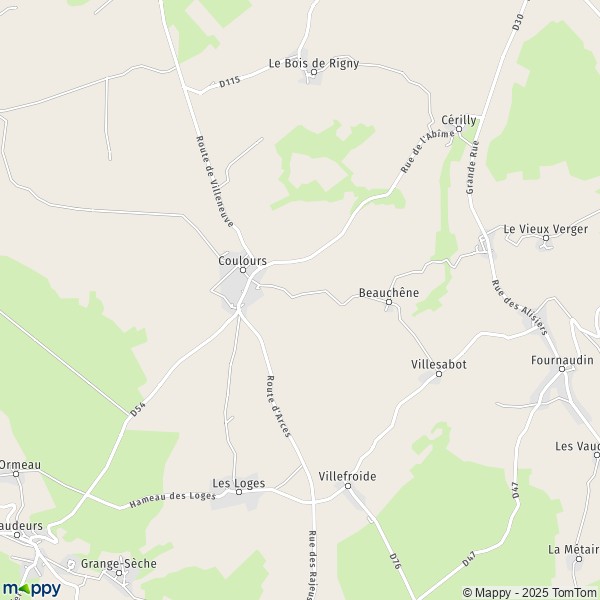
Task: Click the Rue des Alisiers label
Action: coord(520,307)
